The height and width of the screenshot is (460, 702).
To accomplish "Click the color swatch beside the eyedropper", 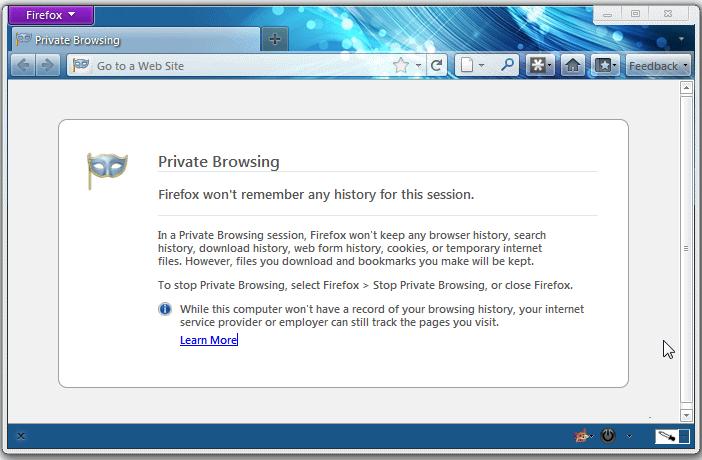I will 684,436.
